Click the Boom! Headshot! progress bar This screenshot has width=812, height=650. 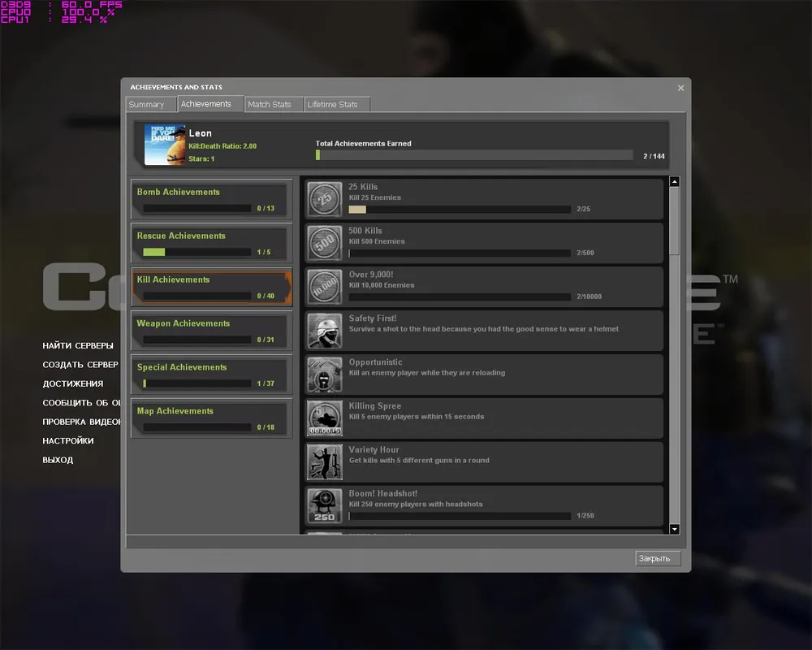(460, 516)
